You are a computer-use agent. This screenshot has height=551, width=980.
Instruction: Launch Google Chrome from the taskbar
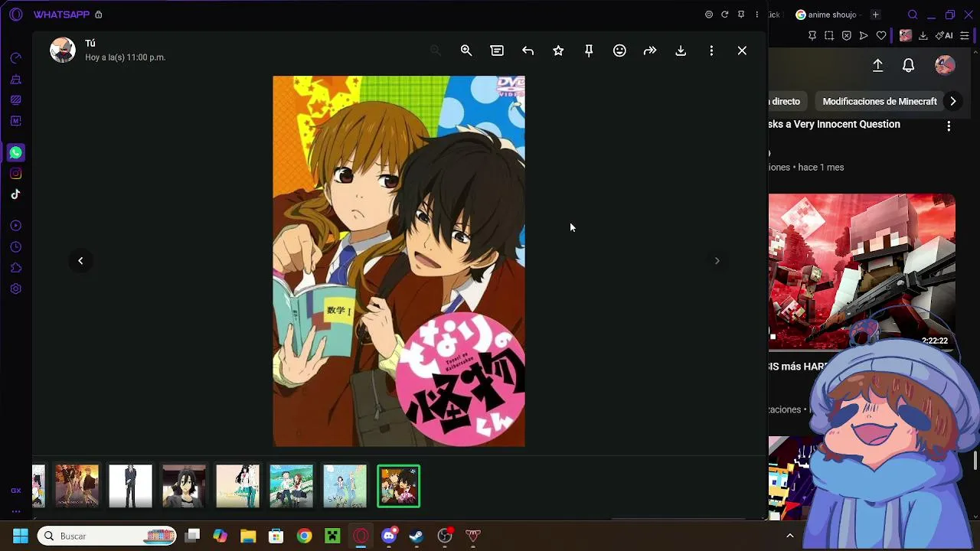(304, 536)
